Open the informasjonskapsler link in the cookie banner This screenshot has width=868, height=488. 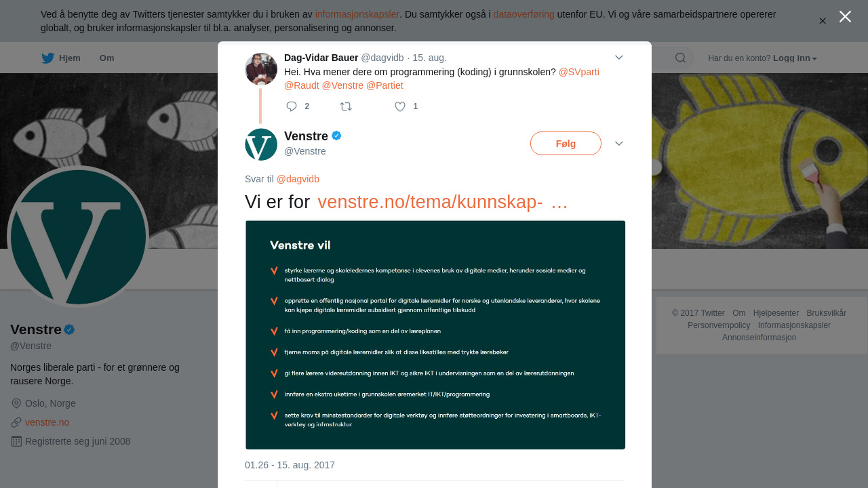tap(357, 14)
